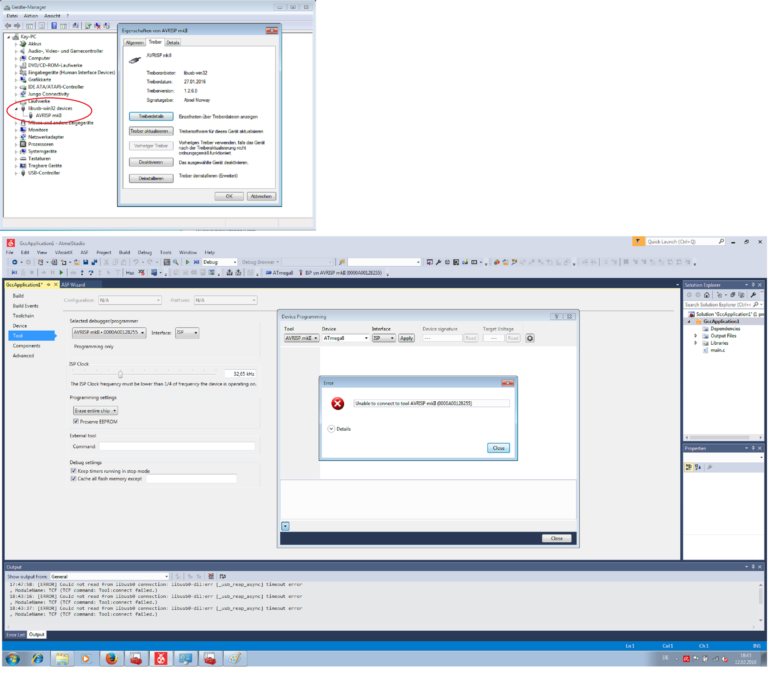Open the AVRISP mkII debugger/programmer dropdown
The image size is (784, 685).
(109, 333)
